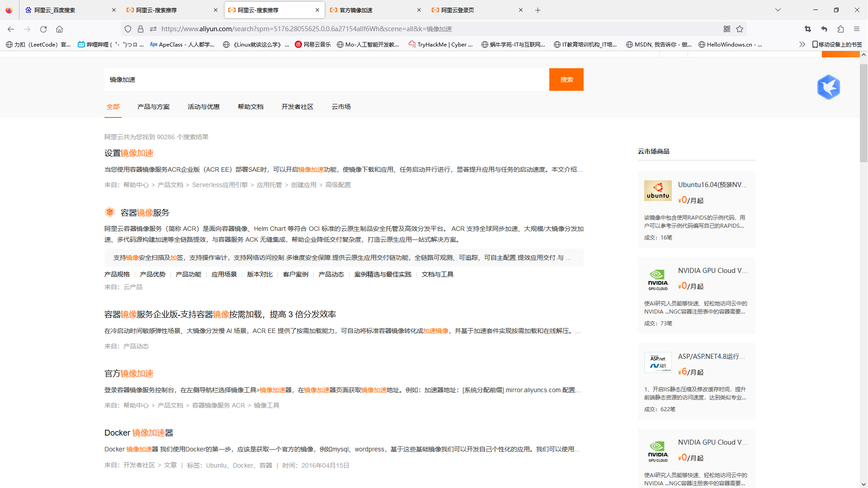Open the 网易云音乐 bookmark

pos(313,44)
